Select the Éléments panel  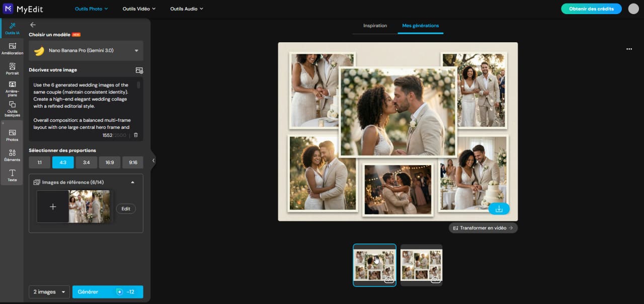12,155
